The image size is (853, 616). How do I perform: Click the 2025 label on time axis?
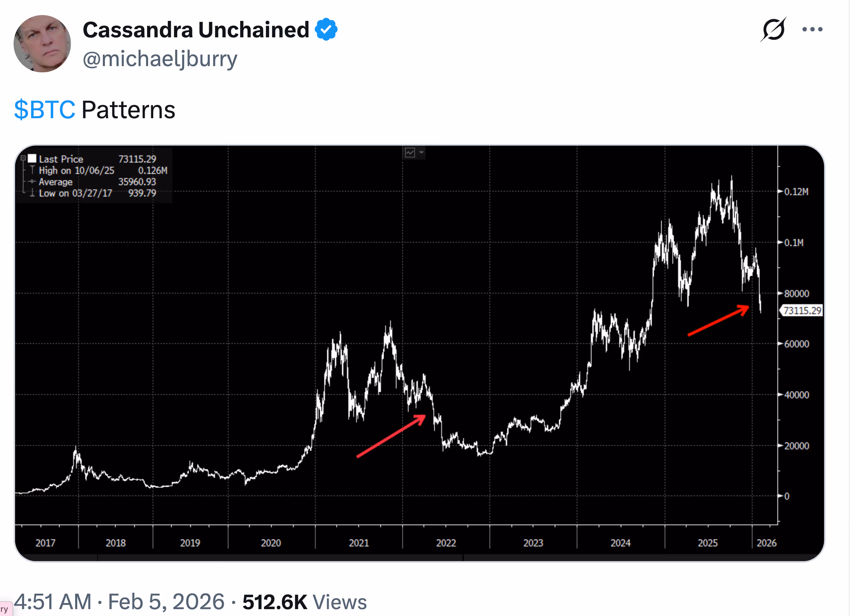[x=707, y=543]
